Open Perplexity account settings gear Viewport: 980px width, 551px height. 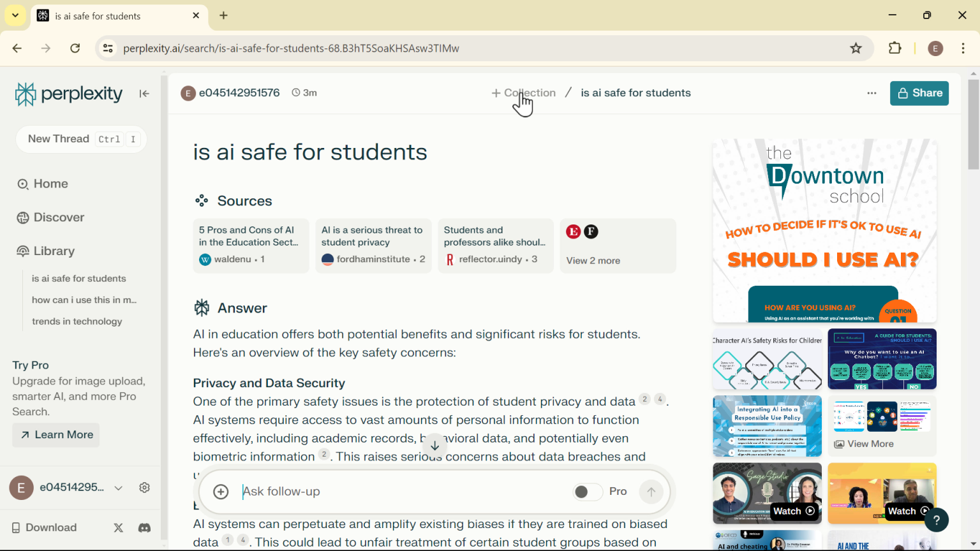[144, 487]
